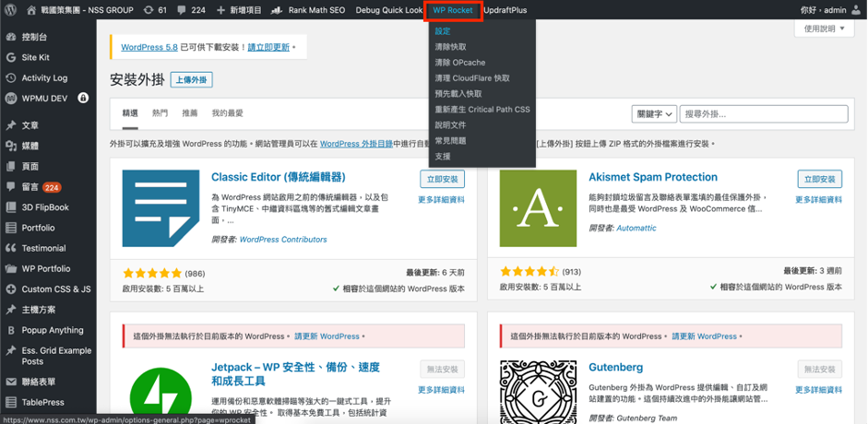Select 清除 OPcache menu entry
The image size is (868, 424).
coord(460,63)
